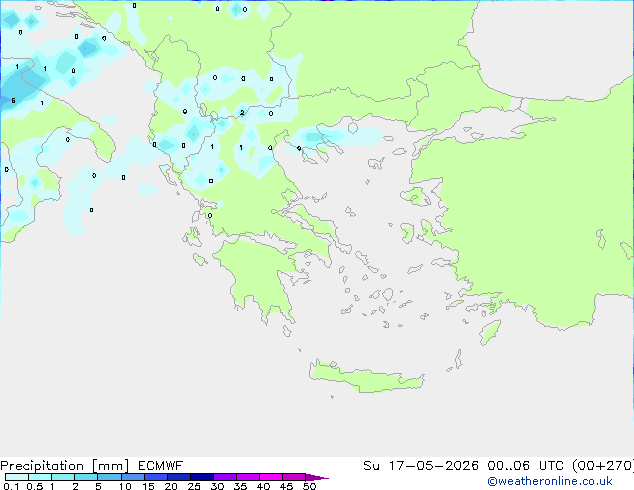Click the legend's over-50 arrow tip
The image size is (634, 490).
317,477
